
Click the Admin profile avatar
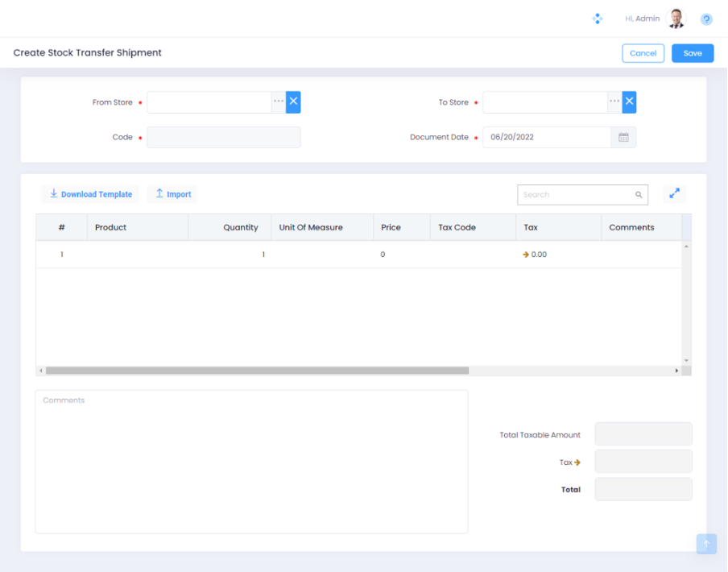coord(676,19)
